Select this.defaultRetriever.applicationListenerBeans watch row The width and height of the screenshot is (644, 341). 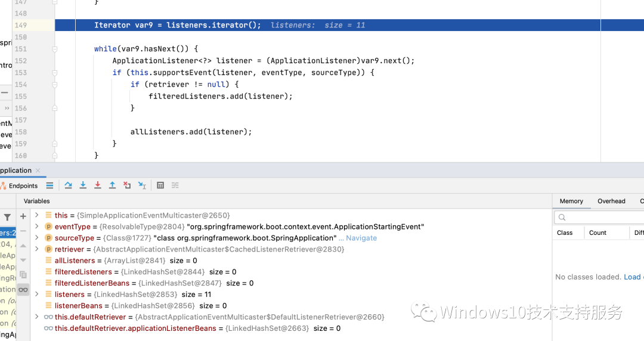pyautogui.click(x=291, y=328)
